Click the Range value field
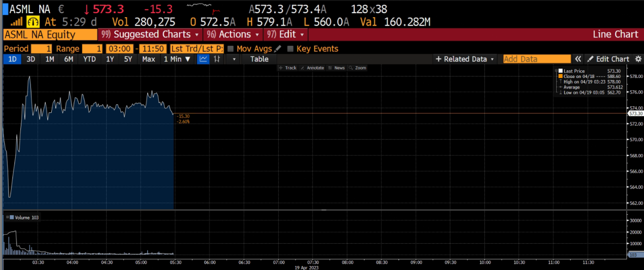Image resolution: width=644 pixels, height=270 pixels. 92,49
